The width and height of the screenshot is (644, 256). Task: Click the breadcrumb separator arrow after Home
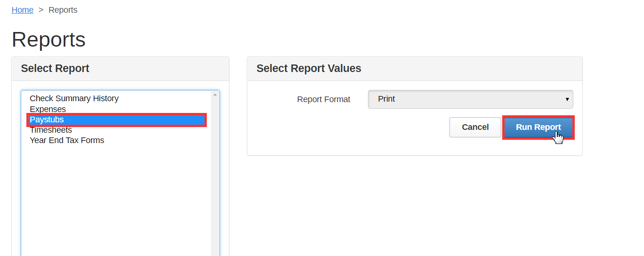coord(41,10)
